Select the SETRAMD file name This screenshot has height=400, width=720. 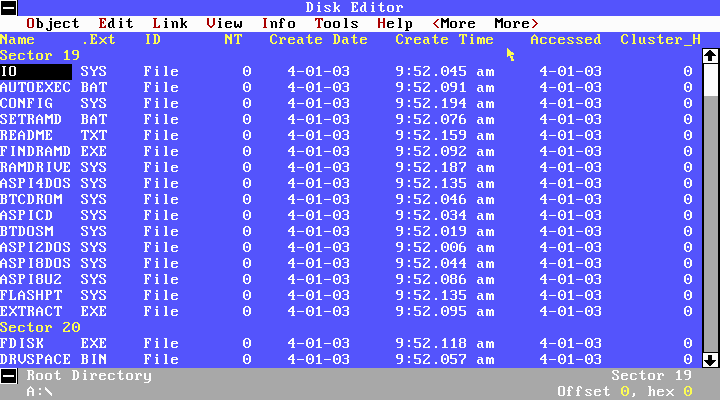(31, 119)
